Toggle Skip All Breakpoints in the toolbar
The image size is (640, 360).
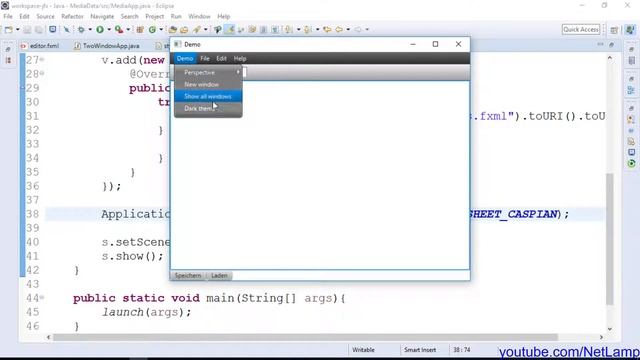tap(67, 29)
